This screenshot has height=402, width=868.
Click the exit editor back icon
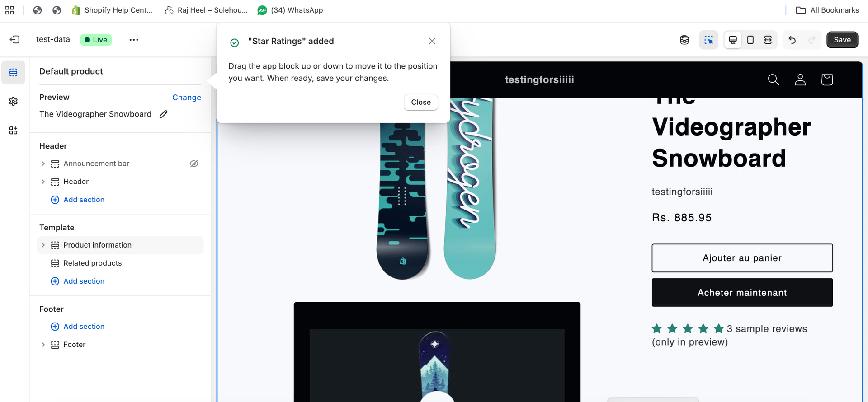tap(14, 40)
